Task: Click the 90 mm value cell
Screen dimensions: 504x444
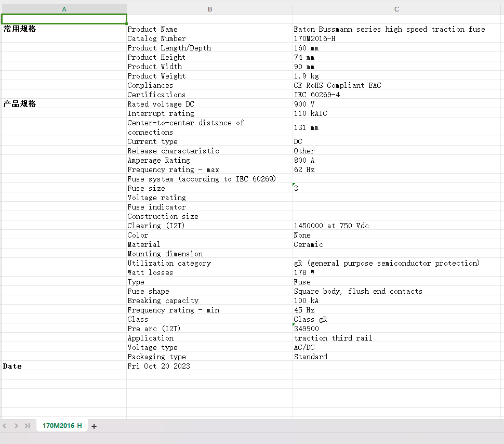Action: click(396, 66)
